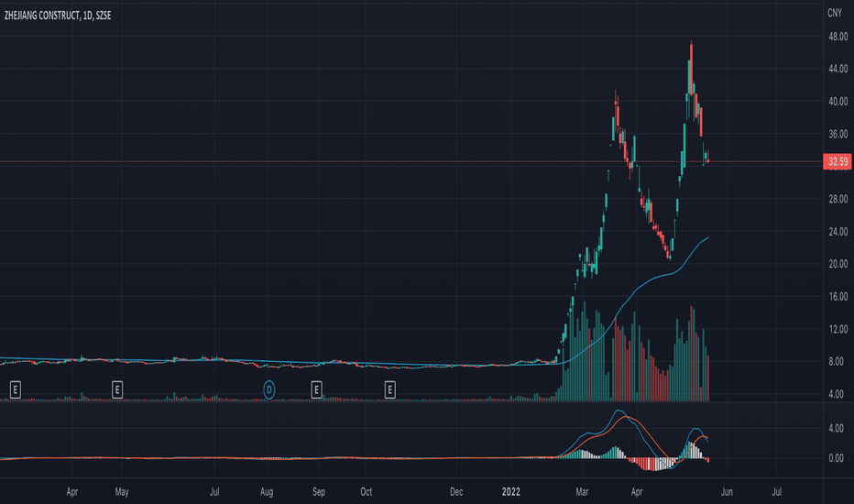
Task: Click the ZHEJIANG CONSTRUCT, 1D, SZSE title
Action: pyautogui.click(x=58, y=16)
